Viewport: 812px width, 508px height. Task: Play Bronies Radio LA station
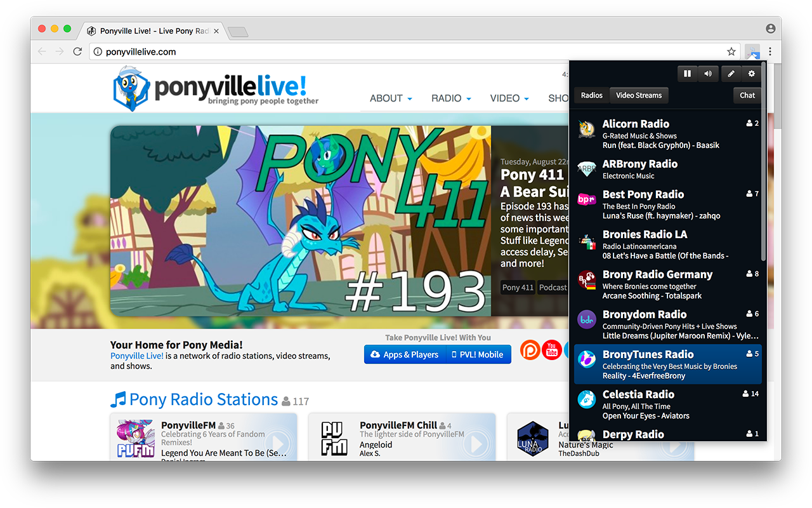[x=668, y=244]
